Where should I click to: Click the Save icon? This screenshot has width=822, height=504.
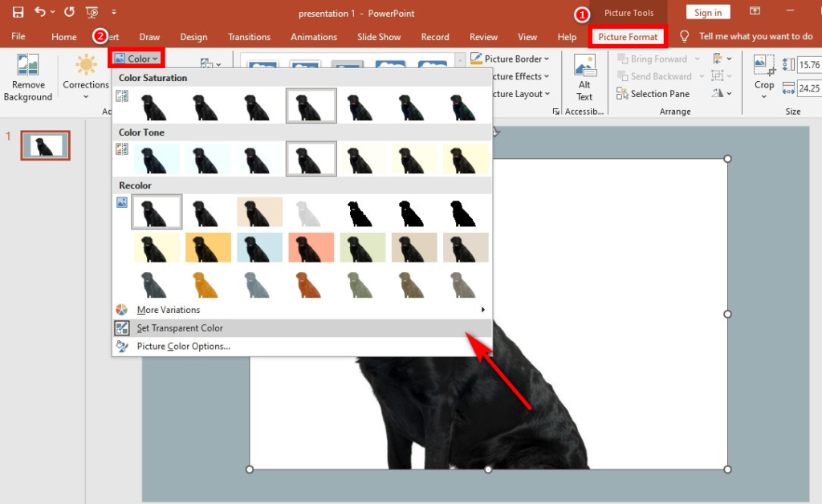[x=18, y=12]
